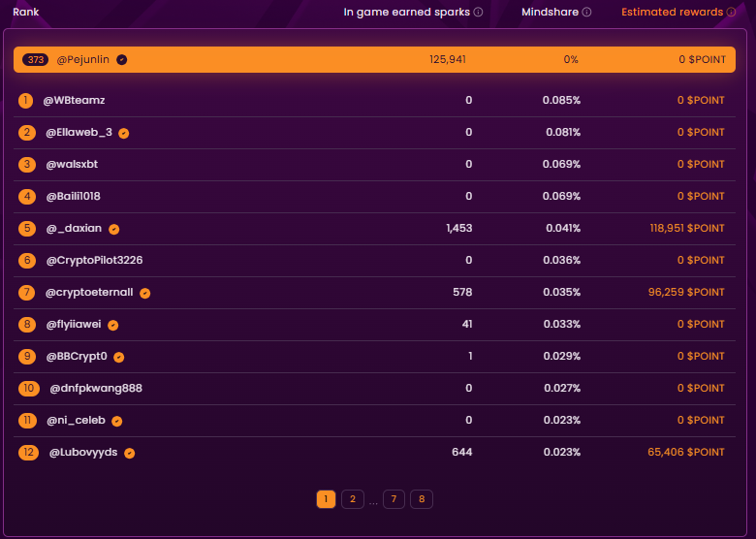
Task: Click rank 4 badge for @Baili1018
Action: 27,196
